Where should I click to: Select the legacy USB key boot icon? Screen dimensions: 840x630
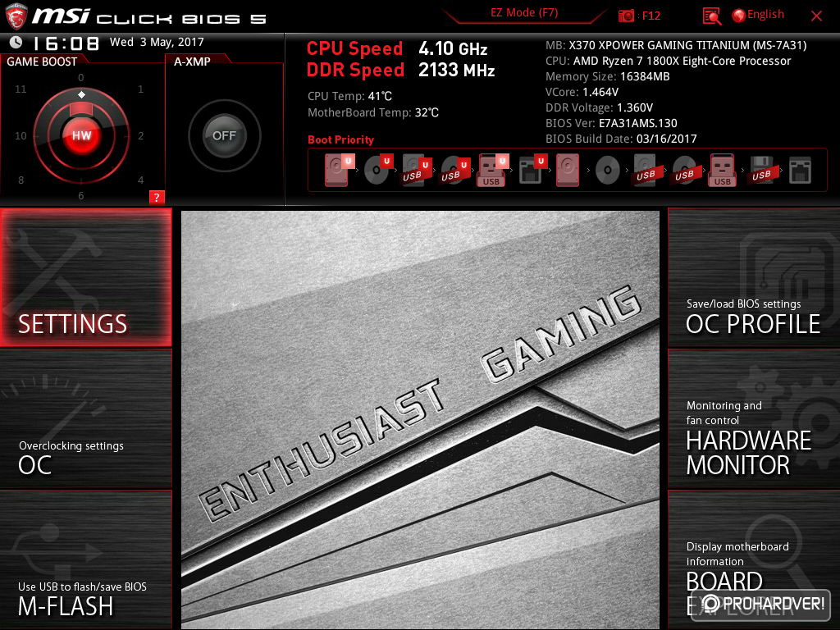tap(723, 170)
